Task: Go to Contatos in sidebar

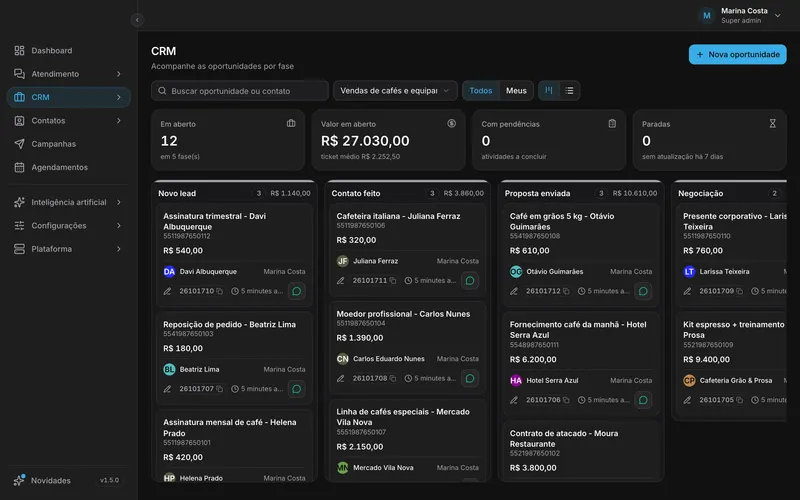Action: [x=69, y=120]
